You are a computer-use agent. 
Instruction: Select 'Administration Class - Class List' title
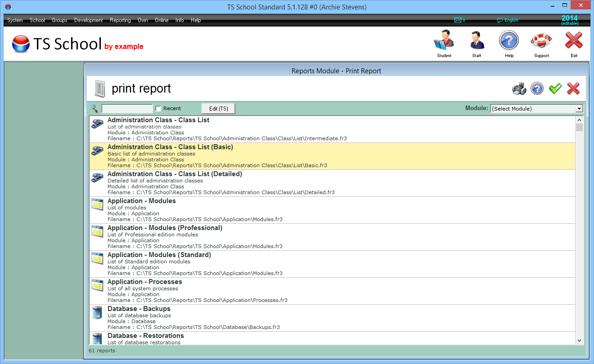(158, 120)
